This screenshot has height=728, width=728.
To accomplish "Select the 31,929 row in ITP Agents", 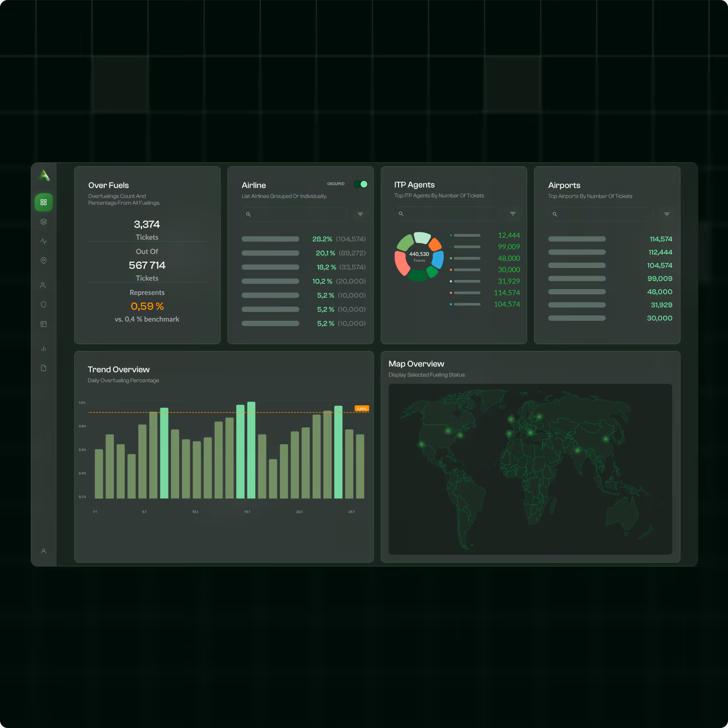I will (x=485, y=281).
